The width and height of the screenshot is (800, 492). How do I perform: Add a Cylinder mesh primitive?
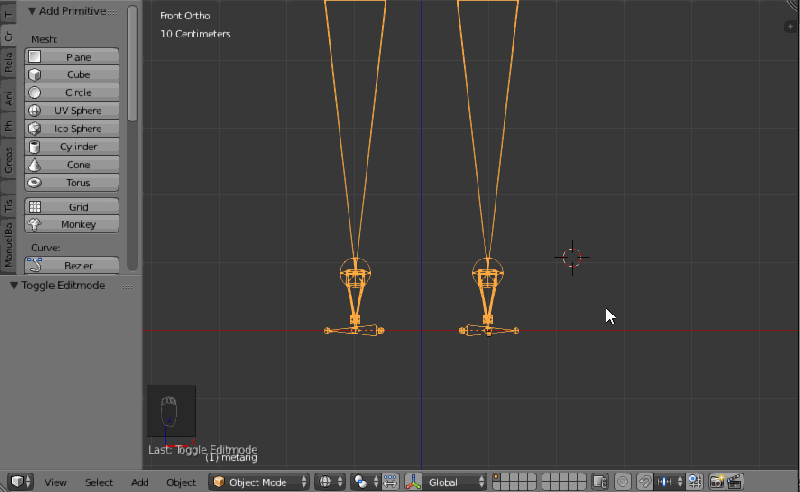pyautogui.click(x=71, y=146)
